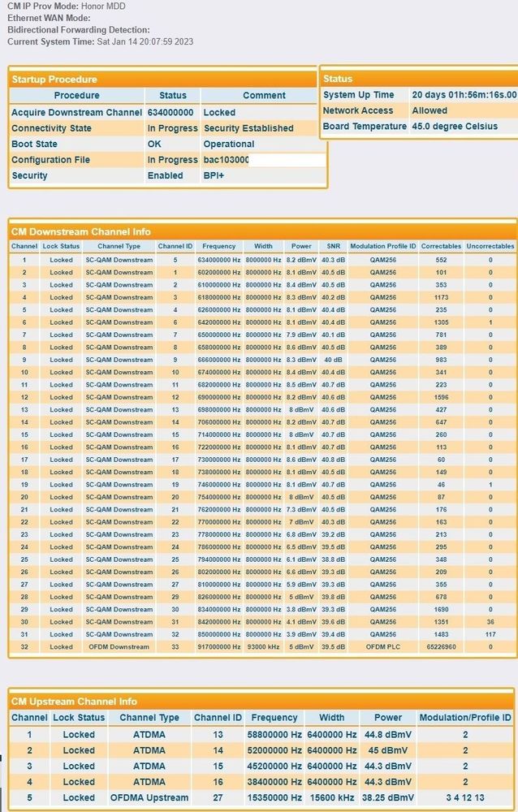Click the Correctables column header

[x=441, y=246]
